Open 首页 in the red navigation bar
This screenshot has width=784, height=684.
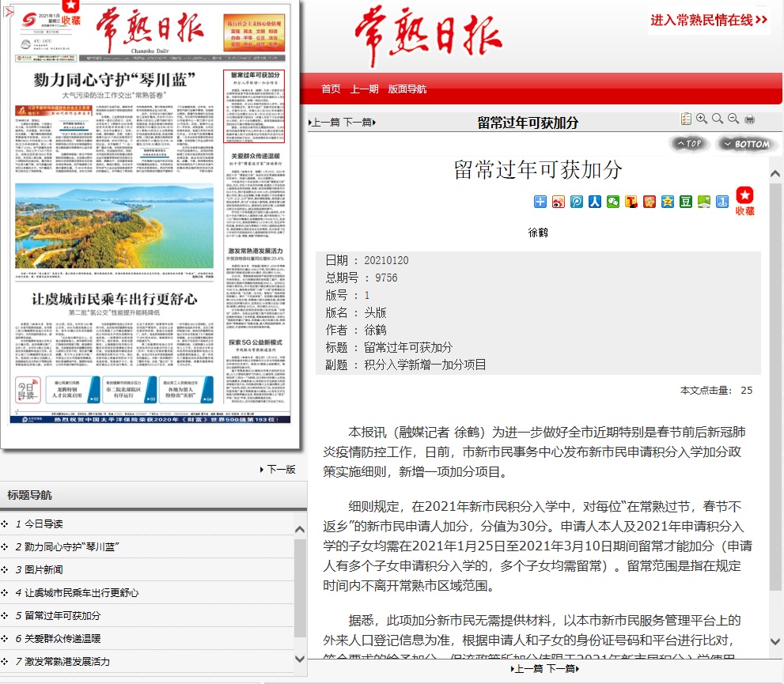(331, 89)
